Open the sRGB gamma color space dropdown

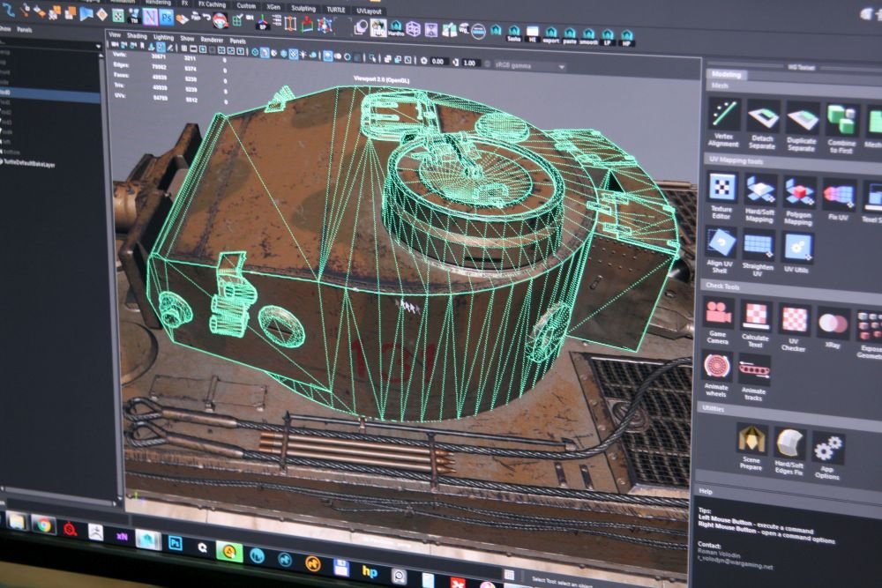(x=529, y=65)
